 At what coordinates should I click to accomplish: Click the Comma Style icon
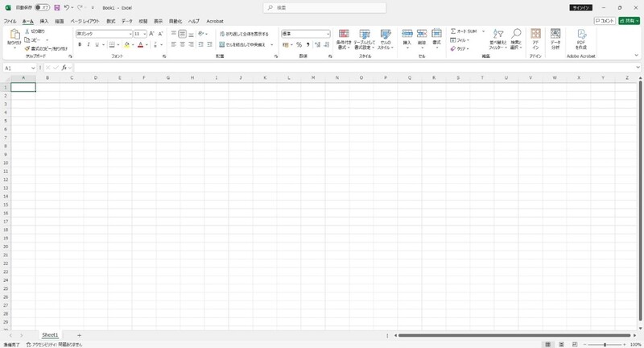(308, 45)
